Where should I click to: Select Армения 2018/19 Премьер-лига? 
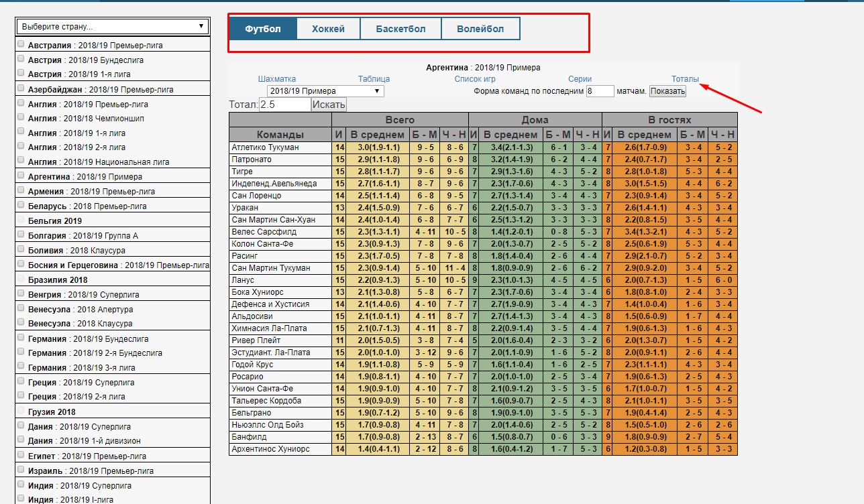click(x=91, y=191)
